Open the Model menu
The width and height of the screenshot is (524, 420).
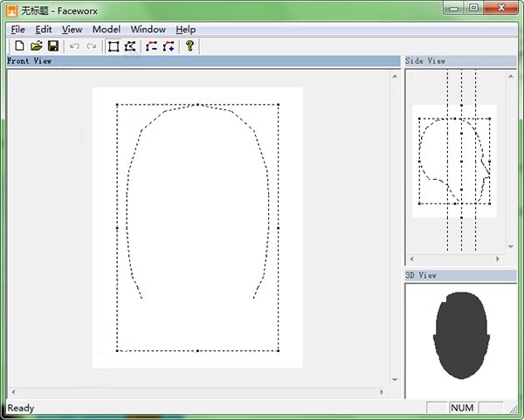(106, 29)
